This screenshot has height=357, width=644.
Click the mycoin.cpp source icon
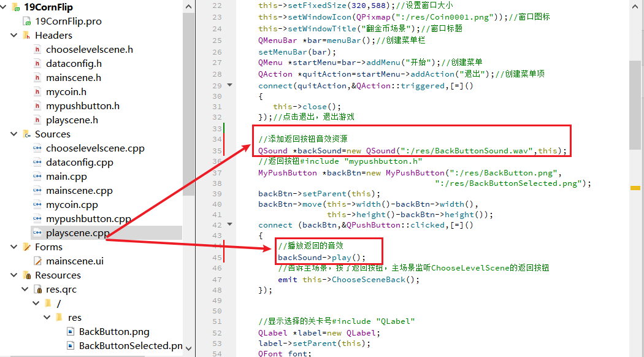click(37, 204)
